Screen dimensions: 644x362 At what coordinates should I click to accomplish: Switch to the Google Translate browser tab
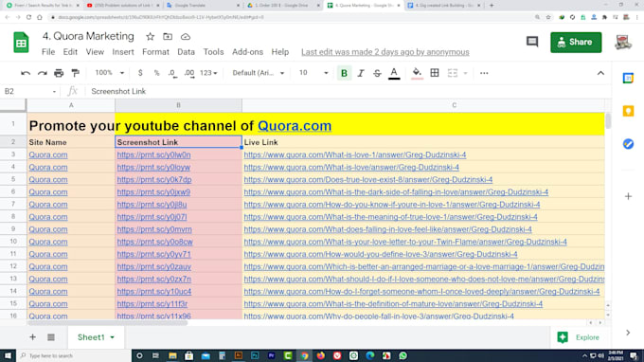click(x=203, y=6)
